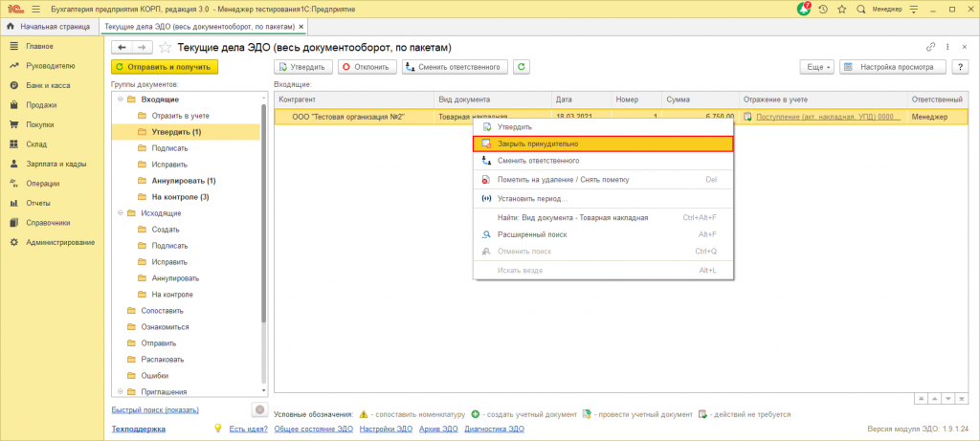980x441 pixels.
Task: Open Банк и касса section
Action: [46, 85]
